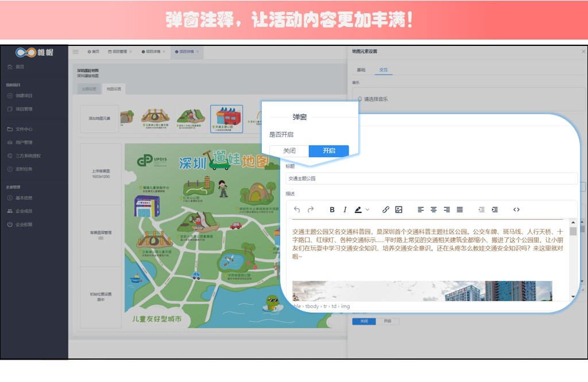The width and height of the screenshot is (588, 382).
Task: Open the 首页 tab in the top tab bar
Action: 94,52
